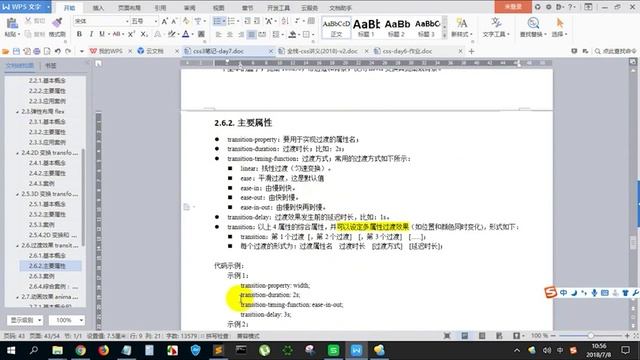Click the distributed alignment icon
640x360 pixels.
point(262,35)
